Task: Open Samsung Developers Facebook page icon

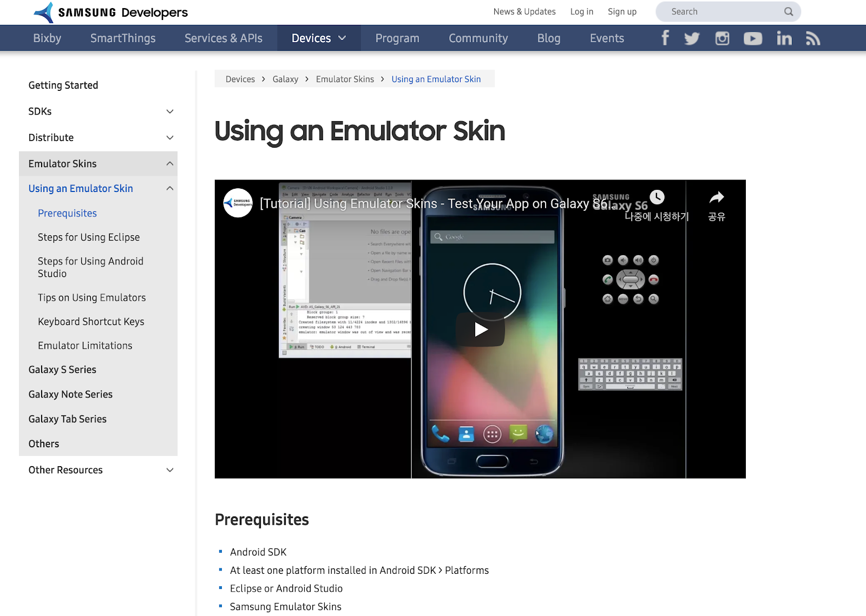Action: tap(665, 38)
